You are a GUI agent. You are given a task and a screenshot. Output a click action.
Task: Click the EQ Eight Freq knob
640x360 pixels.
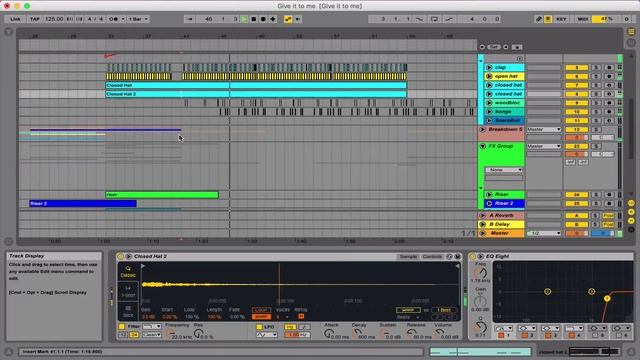pos(481,273)
